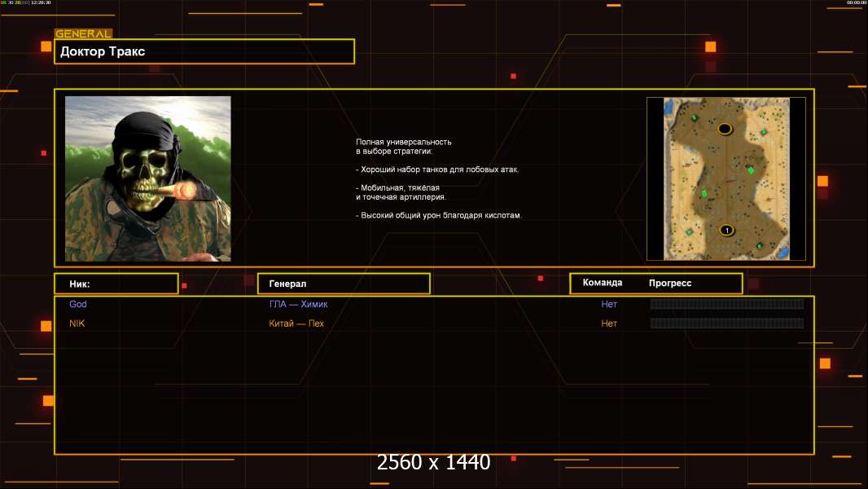Click the Доктор Тракс title field
This screenshot has width=868, height=489.
click(x=204, y=51)
